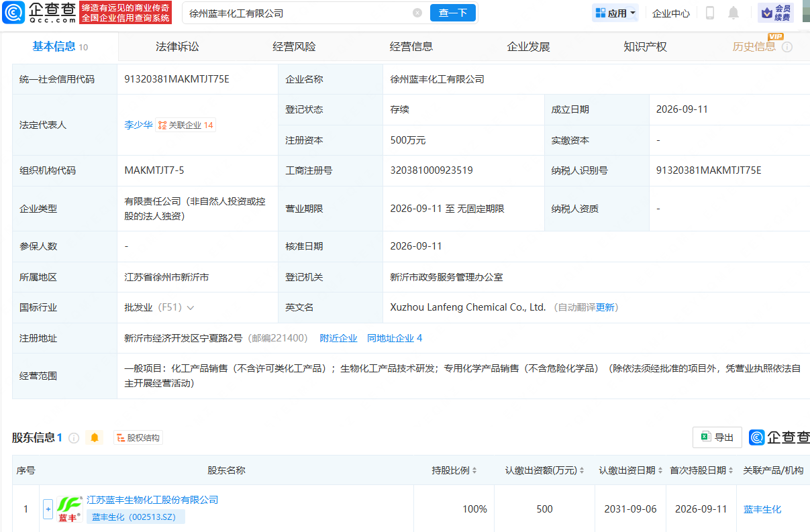This screenshot has width=810, height=532.
Task: Open 企业中心
Action: point(671,13)
